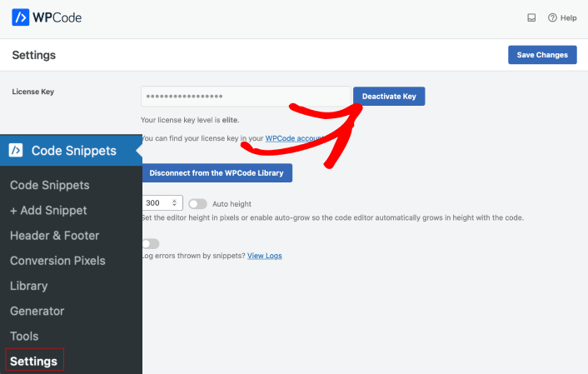The height and width of the screenshot is (374, 588).
Task: Toggle the Auto height switch
Action: [x=197, y=204]
